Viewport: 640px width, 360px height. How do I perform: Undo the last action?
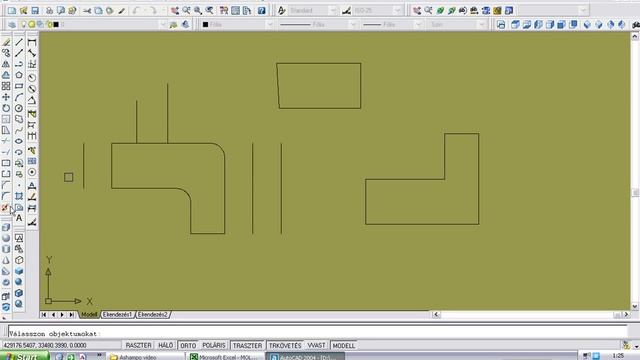pyautogui.click(x=136, y=11)
